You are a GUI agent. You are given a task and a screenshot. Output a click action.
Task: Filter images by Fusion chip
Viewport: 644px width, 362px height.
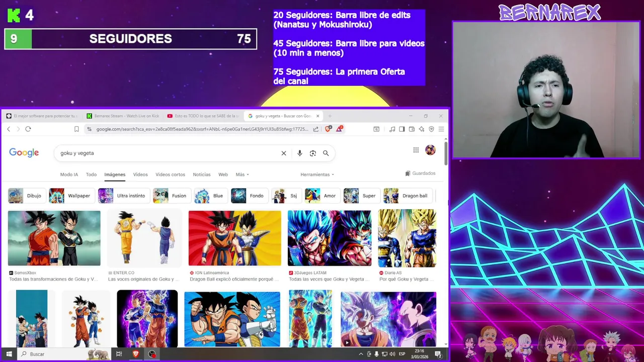(172, 196)
